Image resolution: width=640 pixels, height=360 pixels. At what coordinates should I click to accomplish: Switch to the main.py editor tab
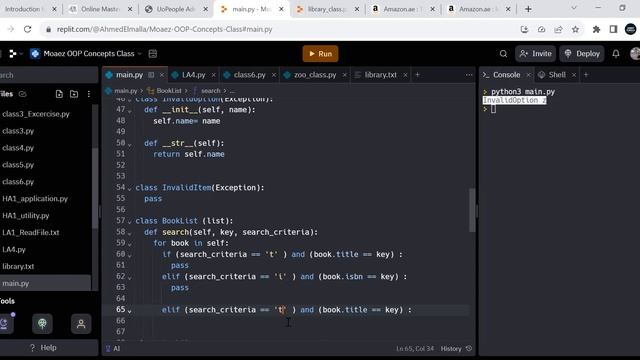pyautogui.click(x=129, y=75)
